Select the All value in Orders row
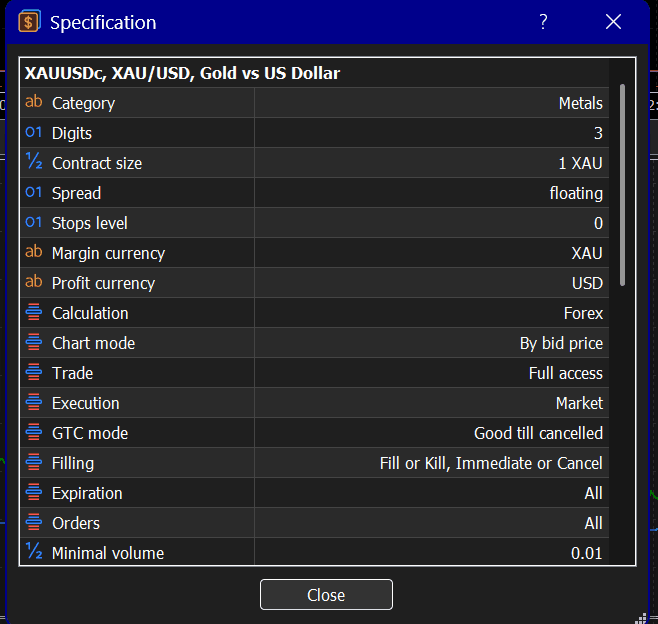 (x=593, y=523)
